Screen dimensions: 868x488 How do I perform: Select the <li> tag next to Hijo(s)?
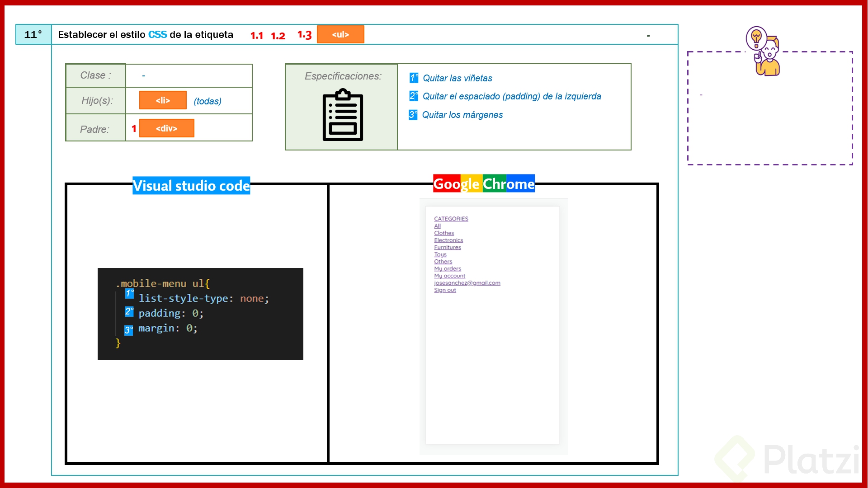[163, 100]
